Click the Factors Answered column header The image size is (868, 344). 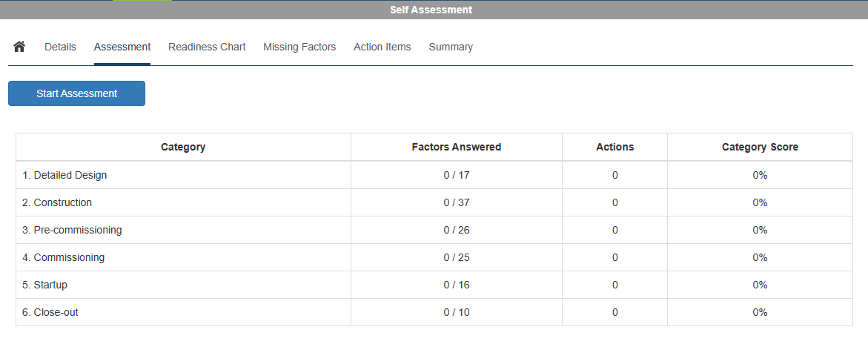click(x=457, y=147)
